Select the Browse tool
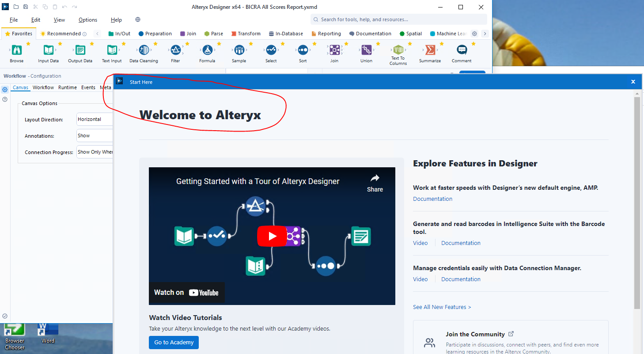This screenshot has width=644, height=354. point(16,51)
